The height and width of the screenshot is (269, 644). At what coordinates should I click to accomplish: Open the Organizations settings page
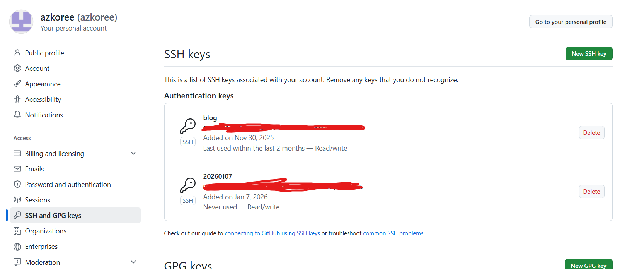46,231
